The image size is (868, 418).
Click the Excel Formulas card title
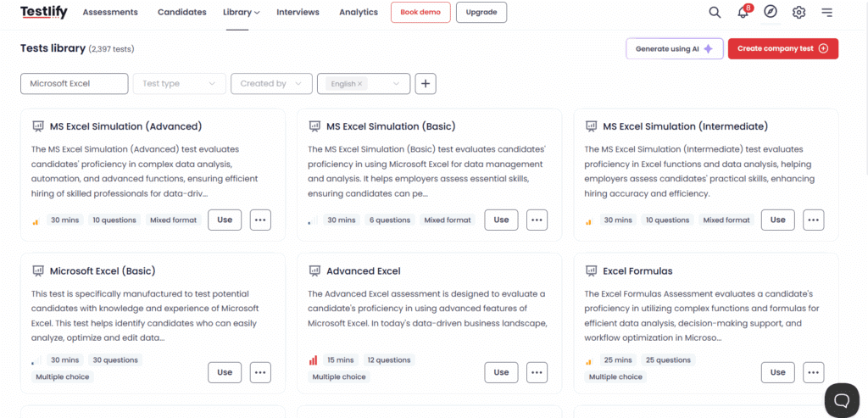[x=637, y=270]
